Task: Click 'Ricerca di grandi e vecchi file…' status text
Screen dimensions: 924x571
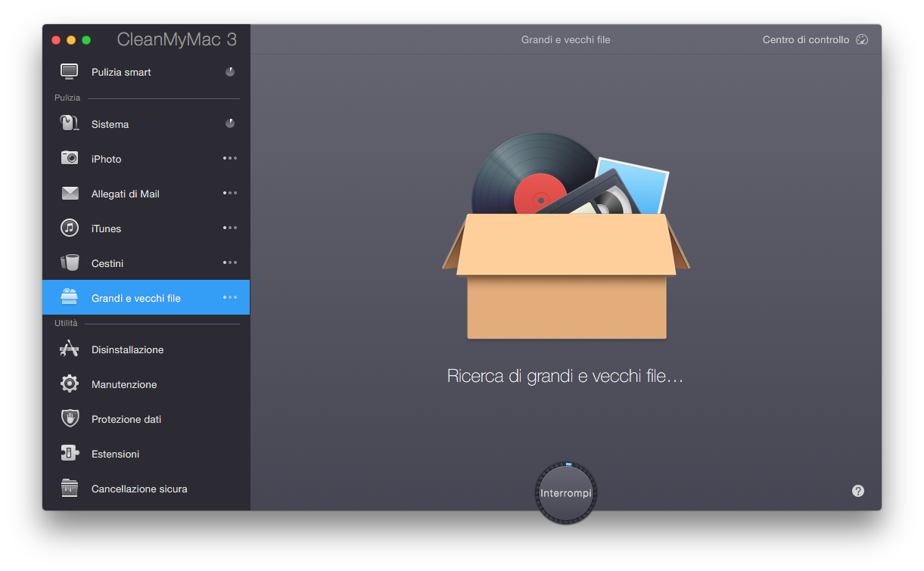Action: point(565,376)
